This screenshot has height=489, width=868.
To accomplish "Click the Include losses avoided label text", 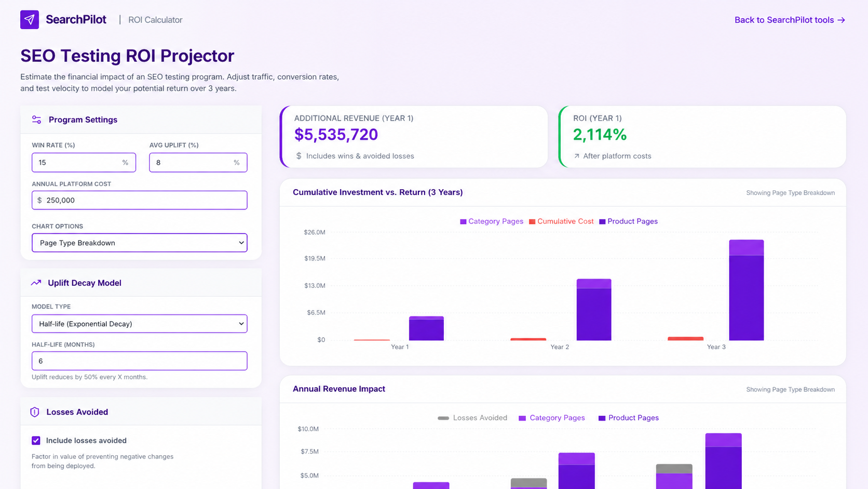I will (86, 441).
